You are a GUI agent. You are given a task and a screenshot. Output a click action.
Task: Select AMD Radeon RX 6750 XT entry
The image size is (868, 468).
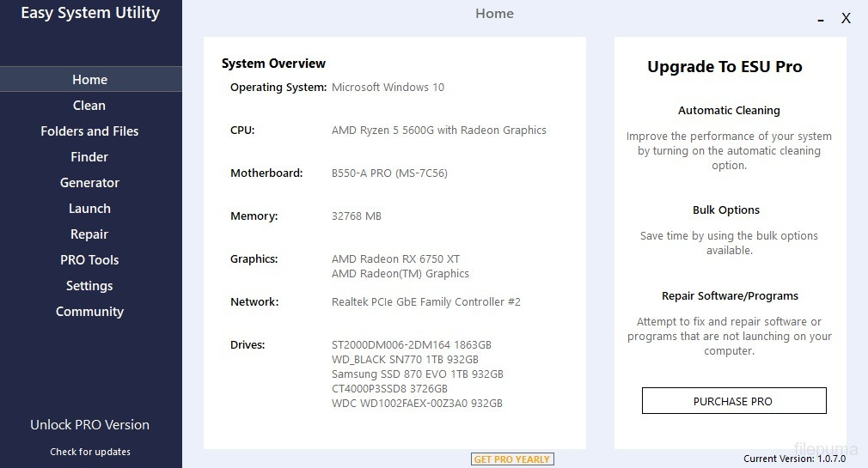pos(395,258)
